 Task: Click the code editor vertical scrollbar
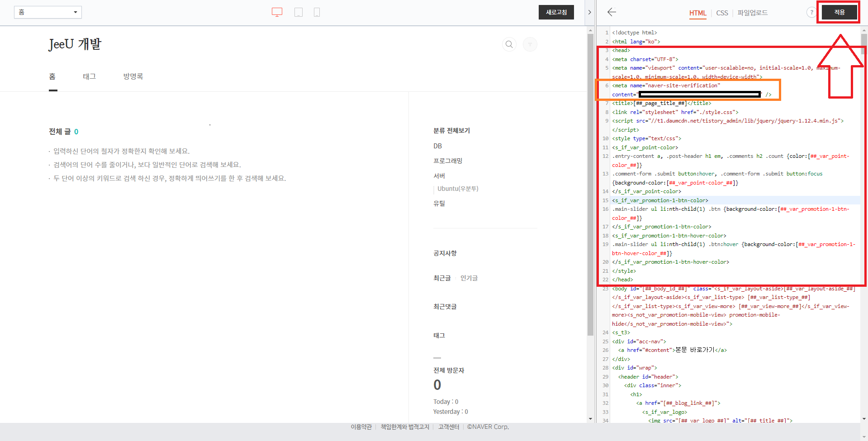(864, 44)
